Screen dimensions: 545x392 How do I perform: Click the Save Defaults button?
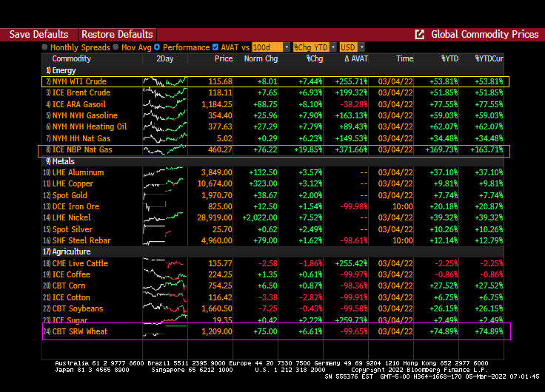click(x=39, y=35)
